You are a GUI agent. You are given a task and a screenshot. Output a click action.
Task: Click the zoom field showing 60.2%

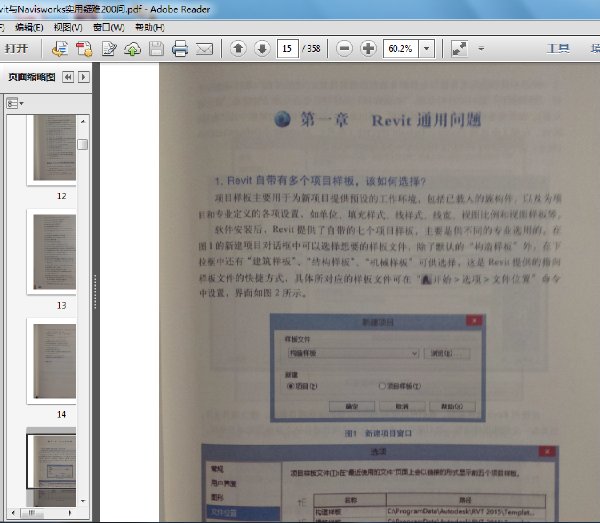click(401, 49)
